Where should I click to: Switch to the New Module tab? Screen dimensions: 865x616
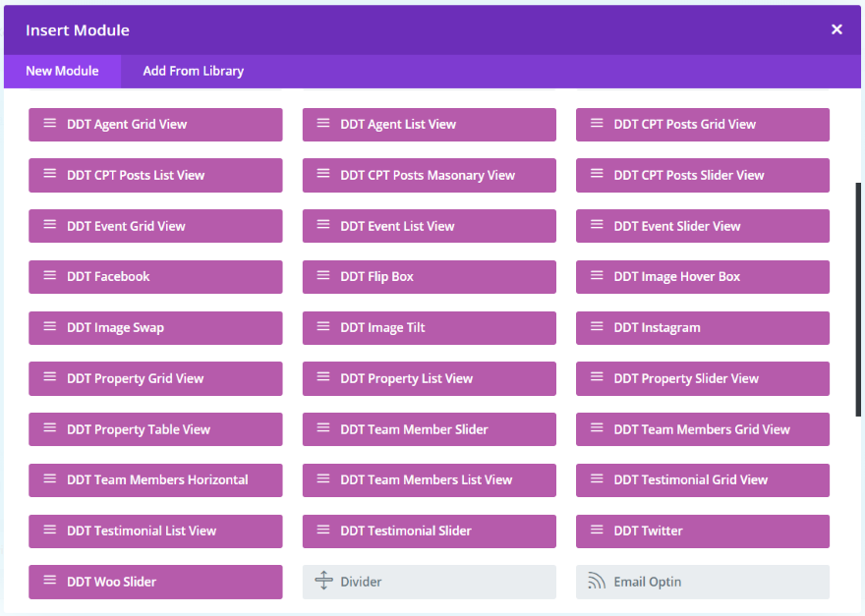click(62, 71)
